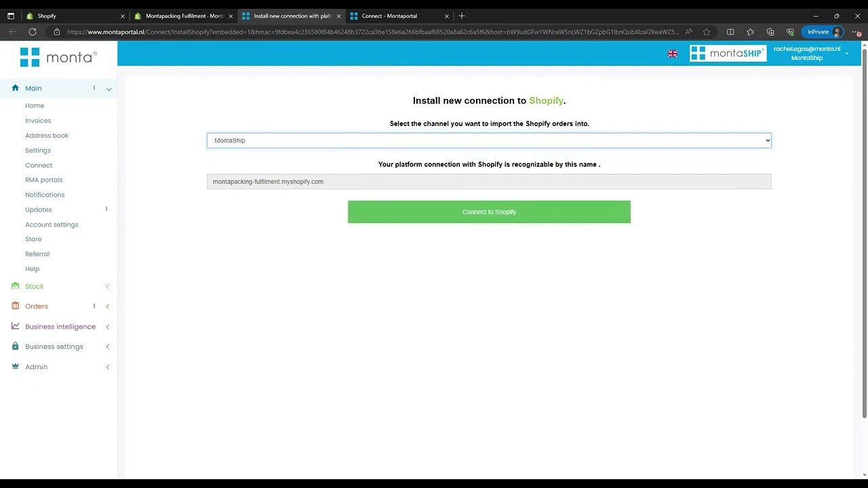Screen dimensions: 868x488
Task: Open the MontaShip channel dropdown
Action: 489,140
